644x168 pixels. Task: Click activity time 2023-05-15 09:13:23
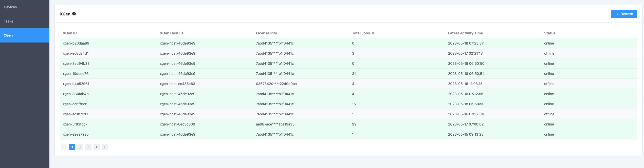(x=466, y=134)
